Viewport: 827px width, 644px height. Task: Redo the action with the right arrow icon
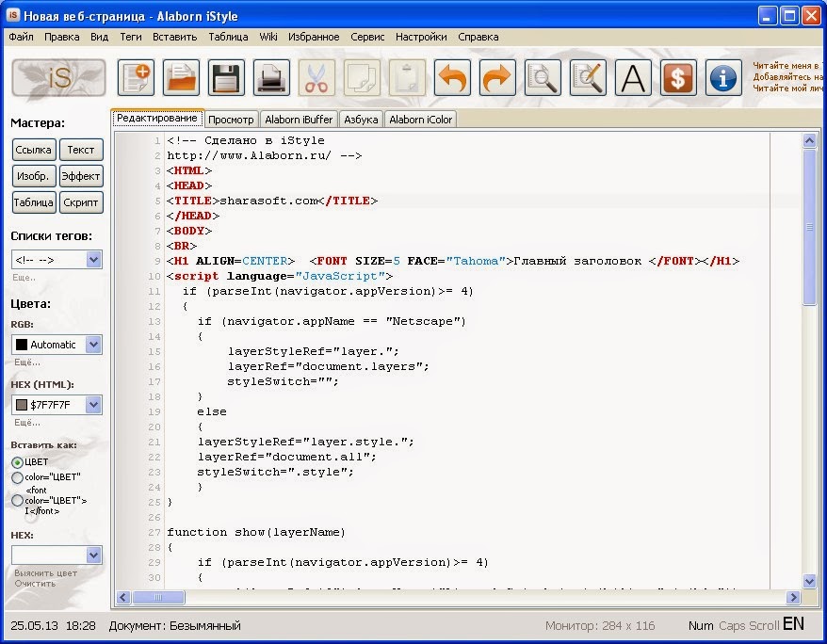point(497,78)
